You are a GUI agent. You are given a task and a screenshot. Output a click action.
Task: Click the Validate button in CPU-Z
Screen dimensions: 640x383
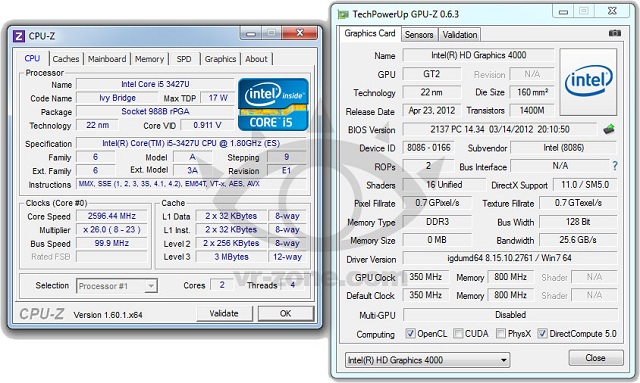point(224,313)
